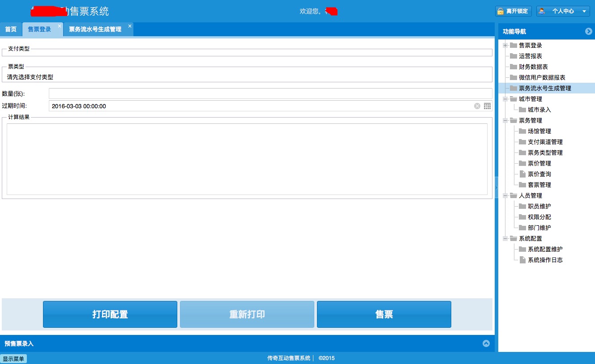
Task: Click the 票价查询 document icon in the tree
Action: click(522, 174)
